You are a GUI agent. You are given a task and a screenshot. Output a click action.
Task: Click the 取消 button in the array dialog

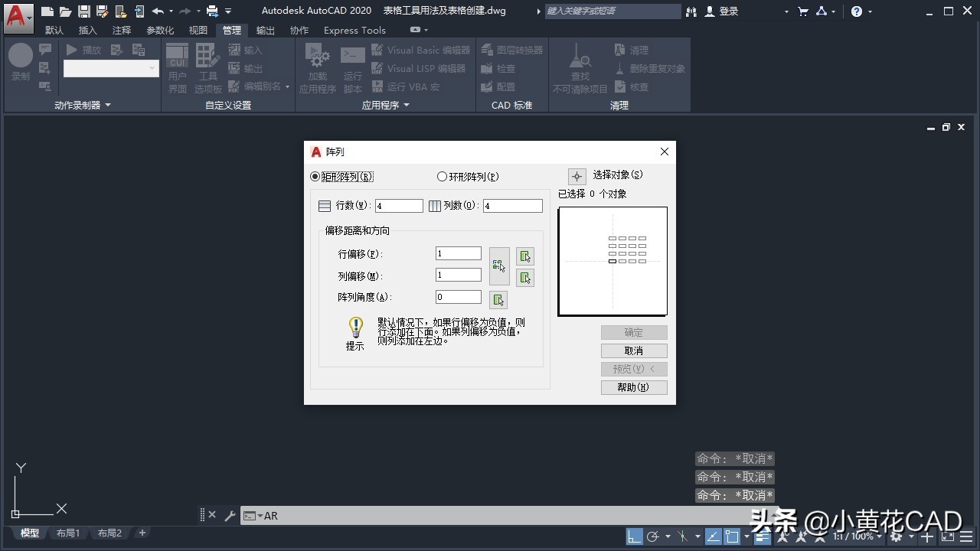(x=634, y=350)
